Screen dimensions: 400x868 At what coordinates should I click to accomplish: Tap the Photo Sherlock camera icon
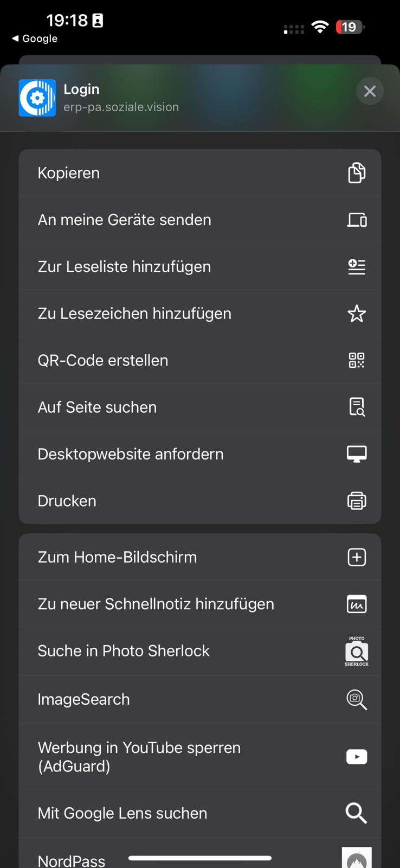click(x=357, y=651)
